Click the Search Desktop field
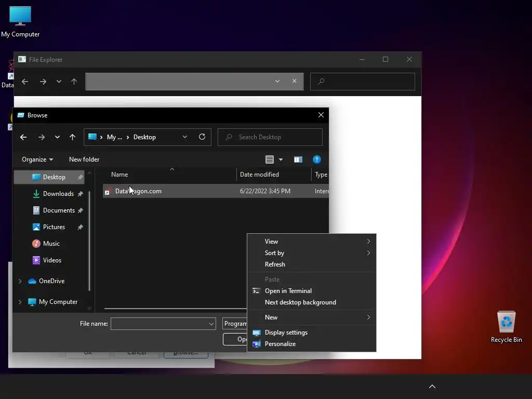 (270, 137)
